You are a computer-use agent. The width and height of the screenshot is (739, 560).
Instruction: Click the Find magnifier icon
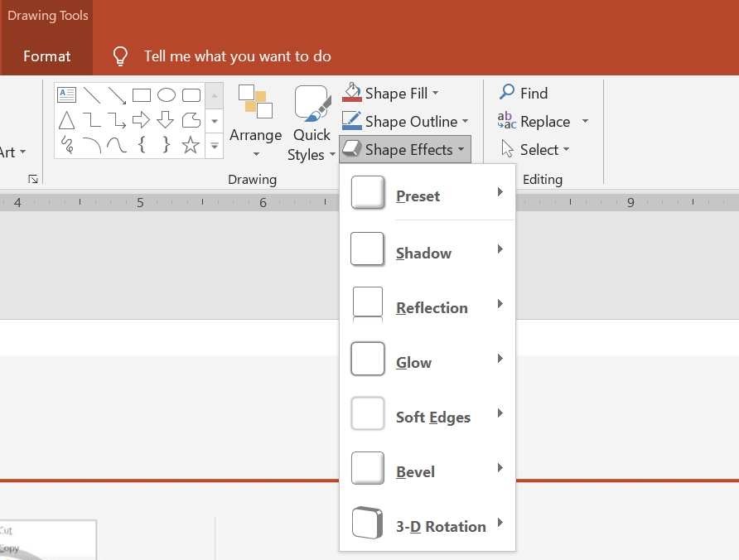tap(506, 93)
